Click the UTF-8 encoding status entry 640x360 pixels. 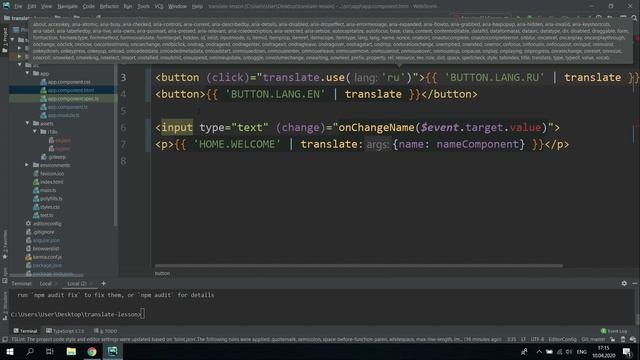537,339
